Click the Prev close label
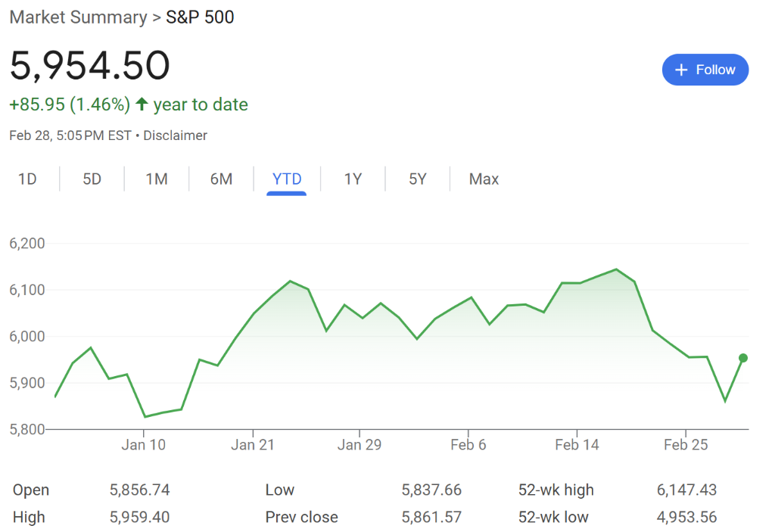This screenshot has height=532, width=775. coord(301,517)
